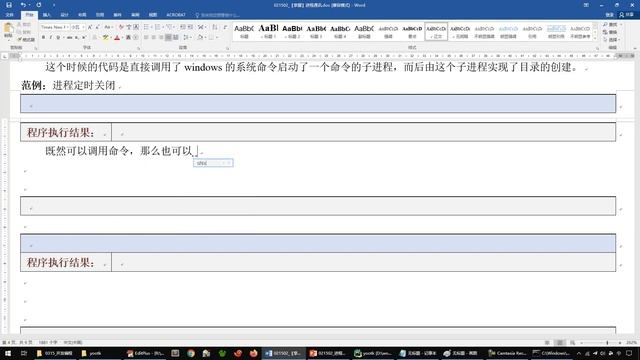Switch to the Insert ribbon tab
This screenshot has height=360, width=640.
[47, 15]
